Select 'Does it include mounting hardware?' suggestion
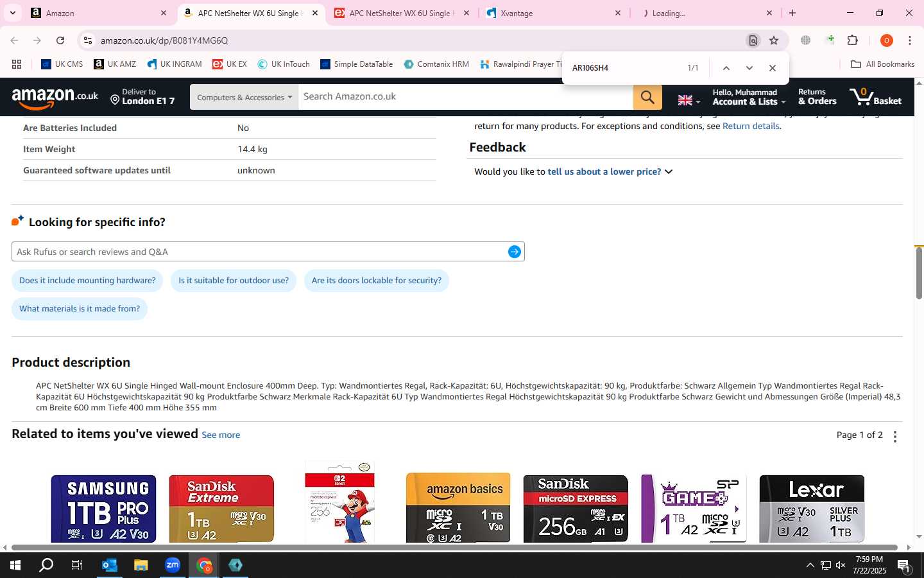Screen dimensions: 924x578 [x=87, y=281]
